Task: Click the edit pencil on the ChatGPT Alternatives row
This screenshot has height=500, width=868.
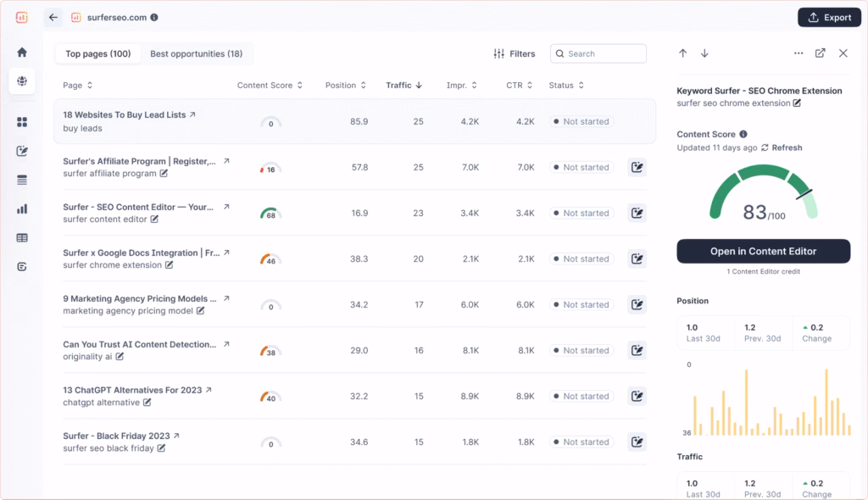Action: (637, 396)
